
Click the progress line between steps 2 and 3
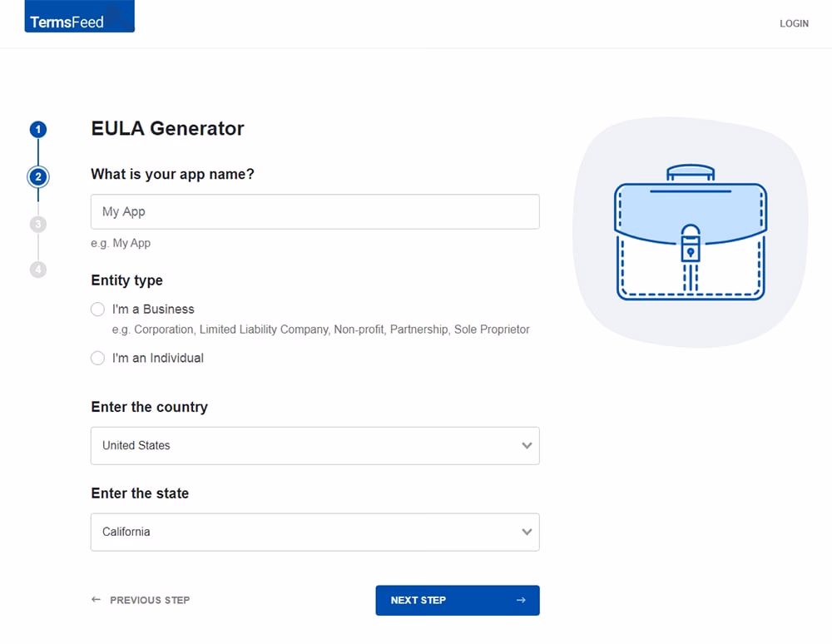point(38,200)
